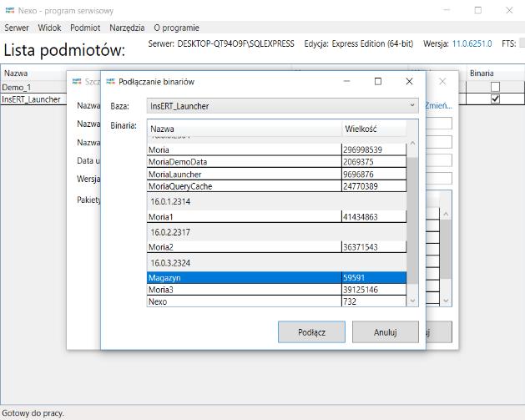This screenshot has height=420, width=525.
Task: Select the Moria3 row
Action: tap(276, 290)
